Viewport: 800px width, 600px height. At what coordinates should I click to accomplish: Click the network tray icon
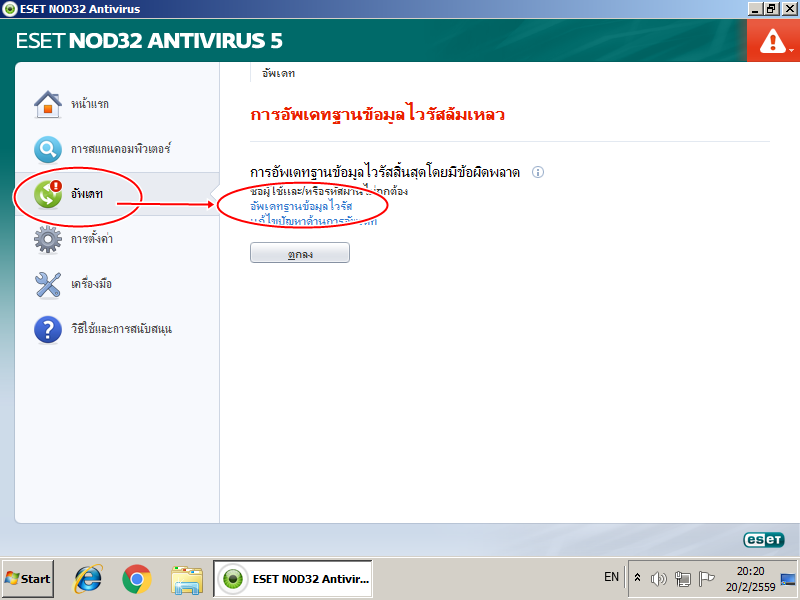[682, 578]
